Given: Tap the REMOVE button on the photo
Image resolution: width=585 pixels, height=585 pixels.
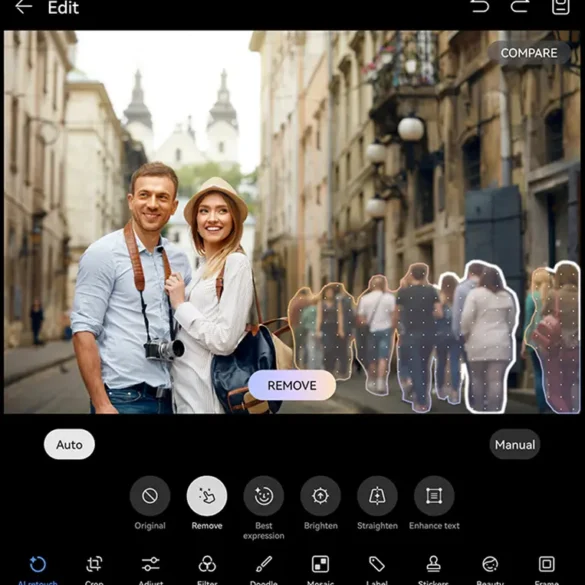Looking at the screenshot, I should [292, 385].
